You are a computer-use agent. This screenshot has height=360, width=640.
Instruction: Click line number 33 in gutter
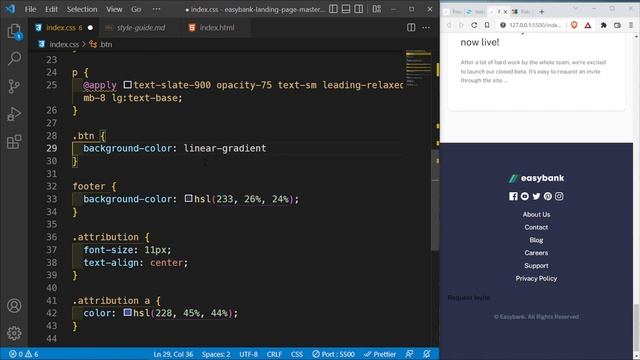tap(51, 199)
